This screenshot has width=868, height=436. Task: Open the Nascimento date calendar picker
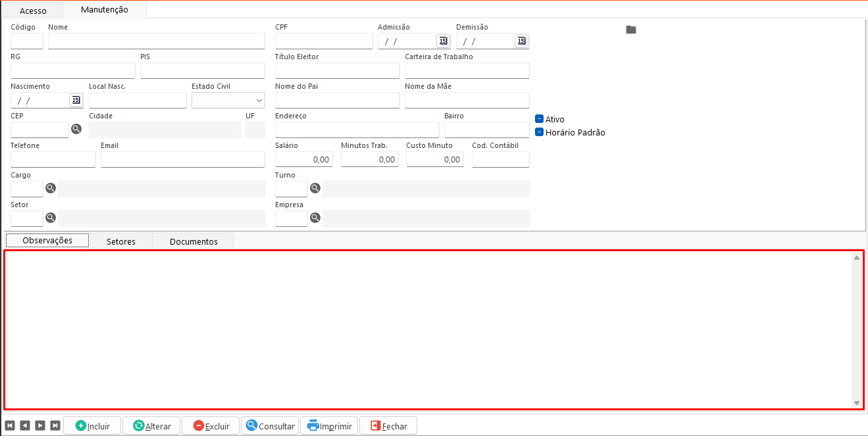(76, 100)
